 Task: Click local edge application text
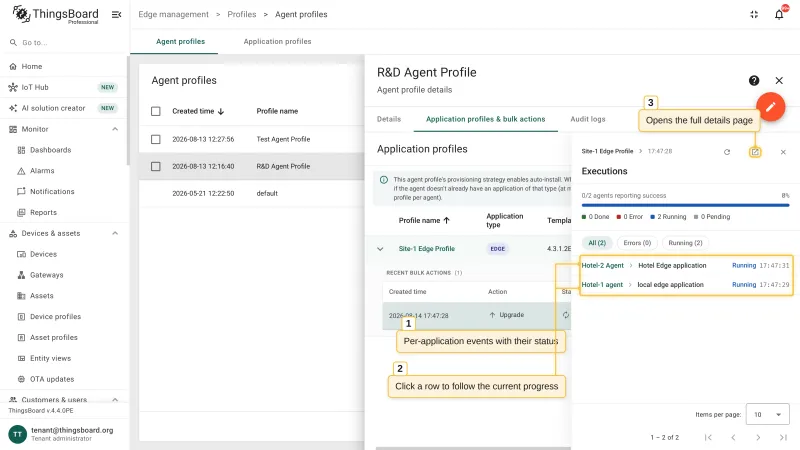(x=670, y=285)
